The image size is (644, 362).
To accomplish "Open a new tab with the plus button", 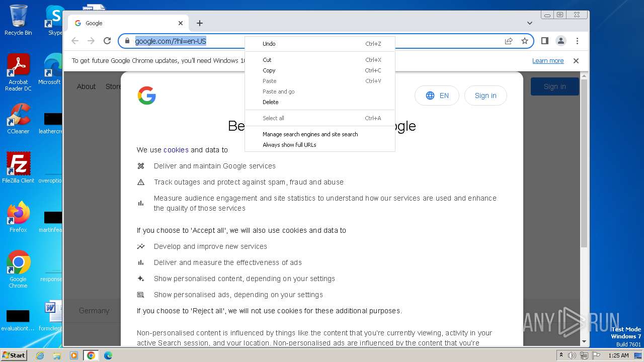I will [x=200, y=23].
